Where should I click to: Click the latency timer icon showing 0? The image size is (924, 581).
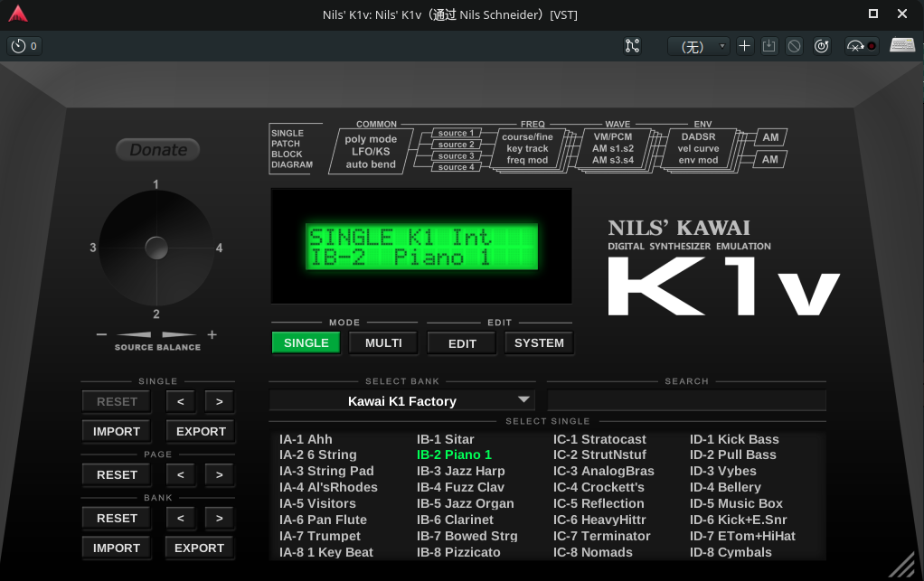coord(24,46)
